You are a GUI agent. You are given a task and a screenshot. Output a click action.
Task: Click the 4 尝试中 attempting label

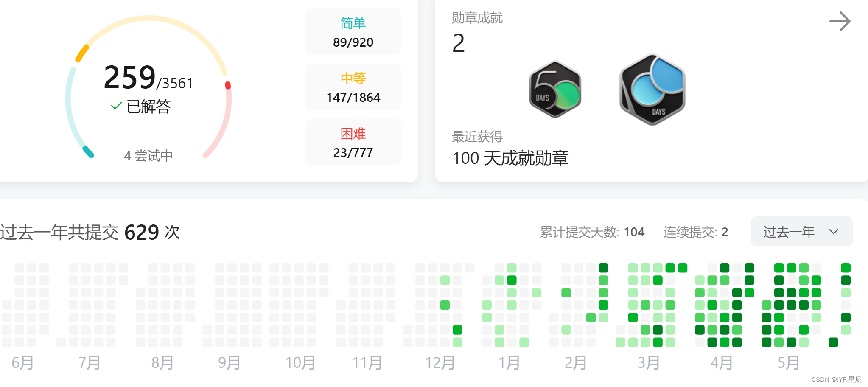pos(148,156)
